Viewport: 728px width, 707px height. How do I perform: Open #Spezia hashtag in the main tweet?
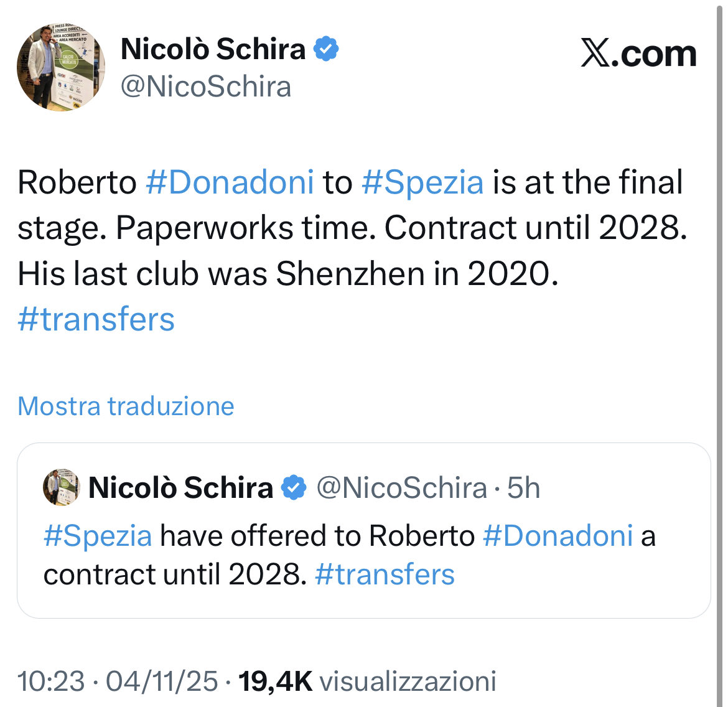pyautogui.click(x=422, y=182)
